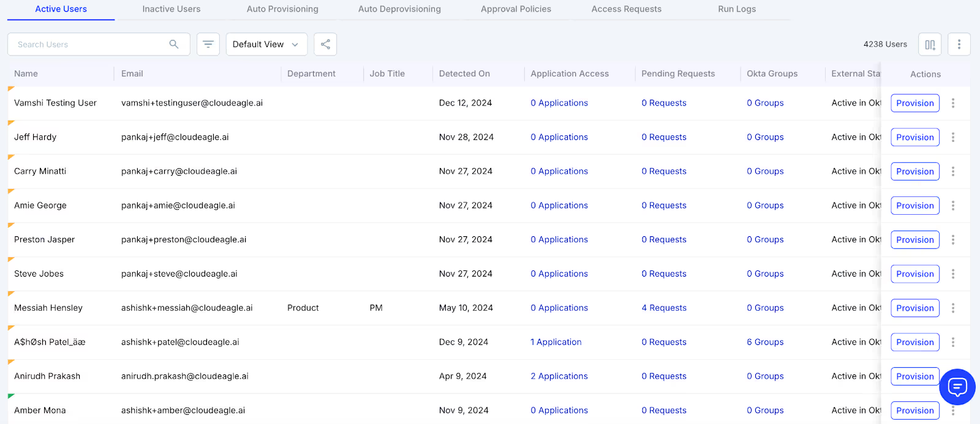Image resolution: width=980 pixels, height=424 pixels.
Task: View A$hØsh Patel's 6 Groups link
Action: tap(765, 342)
